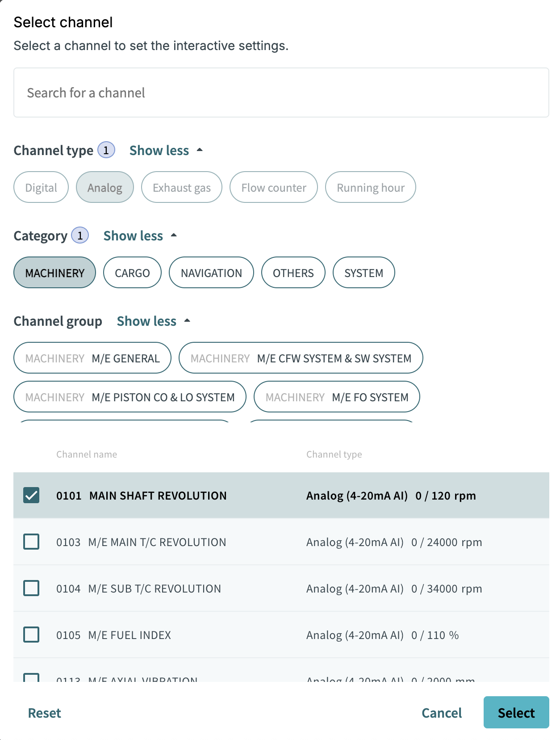This screenshot has height=740, width=560.
Task: Select the OTHERS category chip
Action: [293, 273]
